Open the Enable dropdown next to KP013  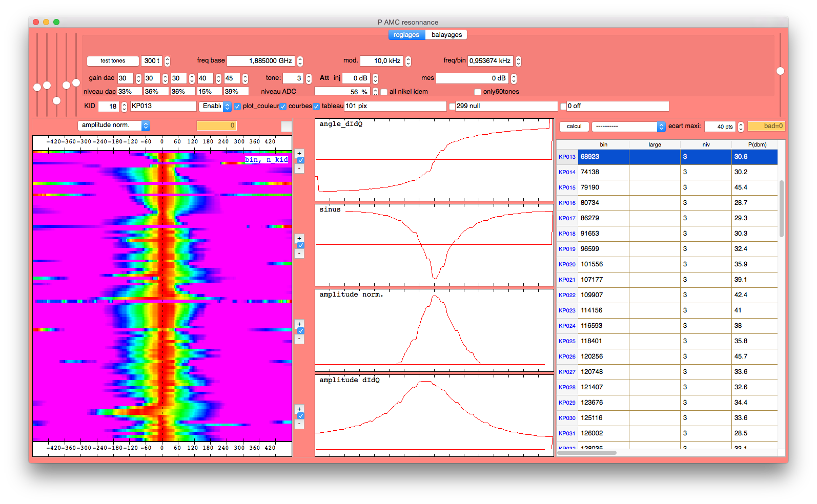point(216,106)
